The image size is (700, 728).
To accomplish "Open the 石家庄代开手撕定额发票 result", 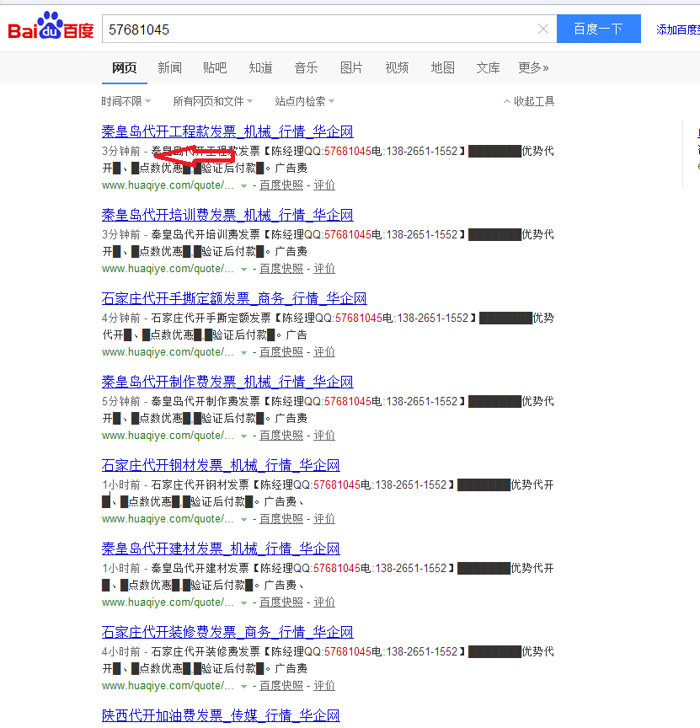I will click(x=232, y=298).
